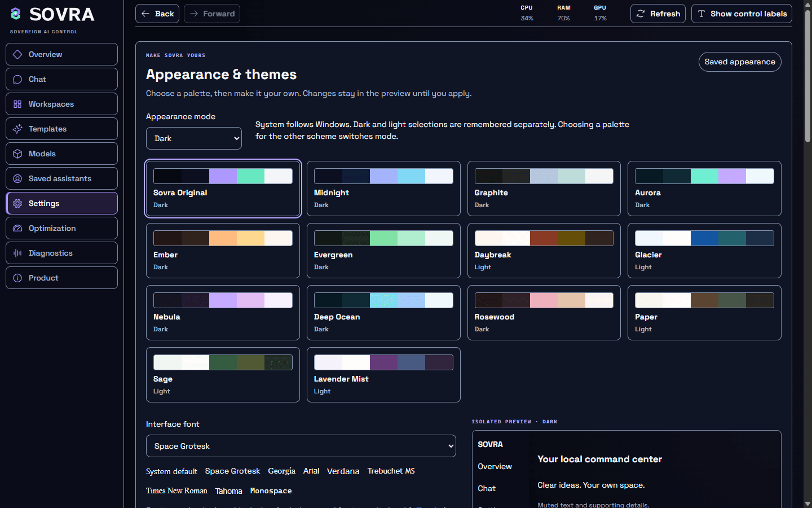Click the Settings gear icon in sidebar
The width and height of the screenshot is (812, 508).
(x=17, y=204)
